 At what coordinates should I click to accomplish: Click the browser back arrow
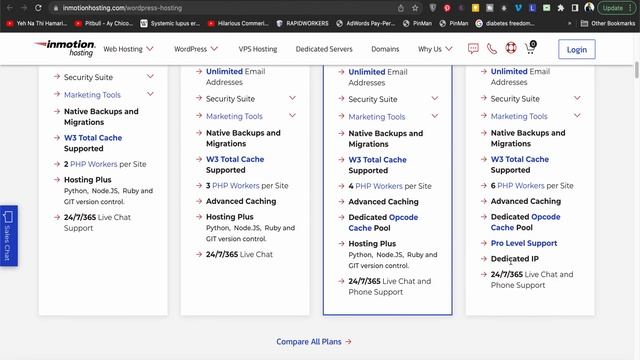[x=9, y=8]
